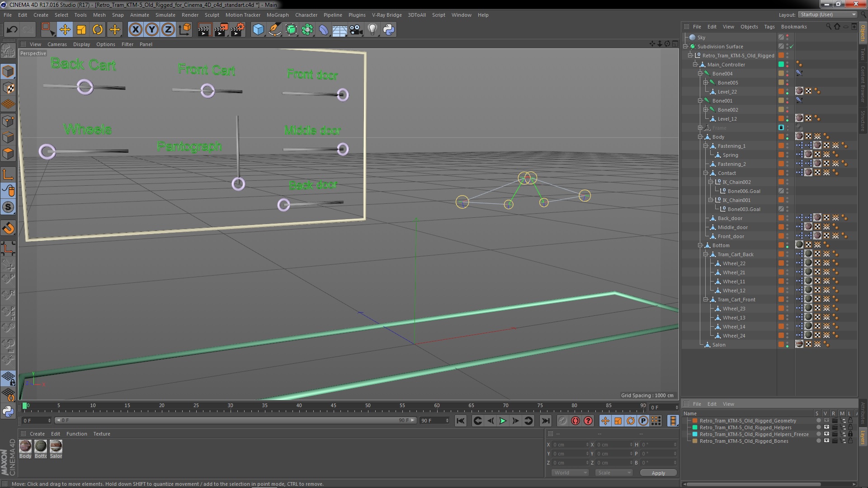This screenshot has width=868, height=488.
Task: Open the Character menu
Action: (306, 15)
